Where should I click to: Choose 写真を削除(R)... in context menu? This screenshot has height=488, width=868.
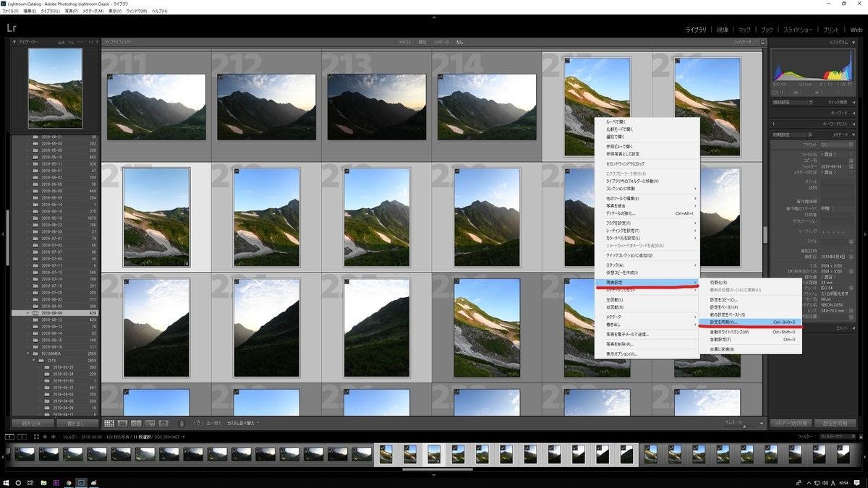pyautogui.click(x=647, y=343)
